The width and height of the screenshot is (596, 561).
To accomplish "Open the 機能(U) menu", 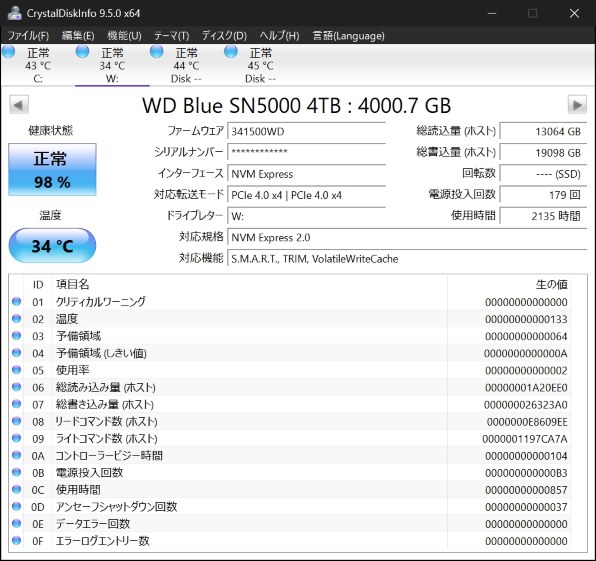I will (124, 36).
